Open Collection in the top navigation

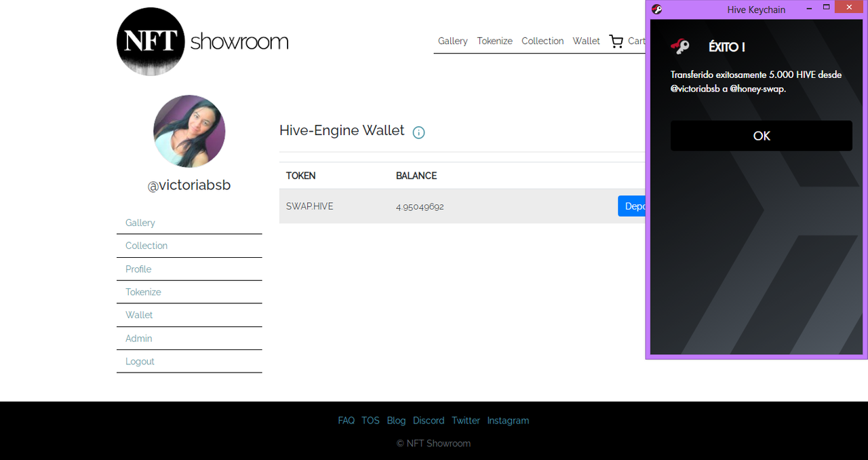pyautogui.click(x=542, y=41)
